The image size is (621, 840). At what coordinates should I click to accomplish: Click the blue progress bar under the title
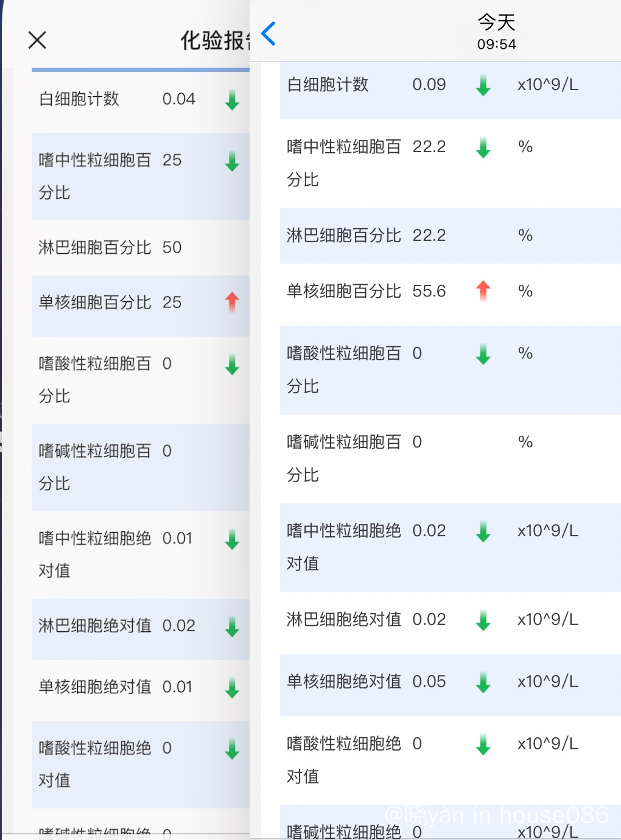[x=141, y=69]
